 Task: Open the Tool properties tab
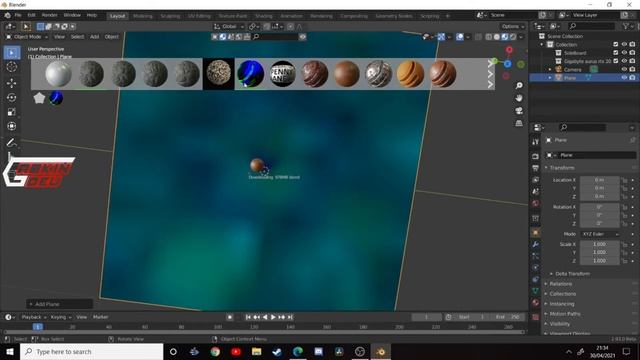(x=536, y=142)
